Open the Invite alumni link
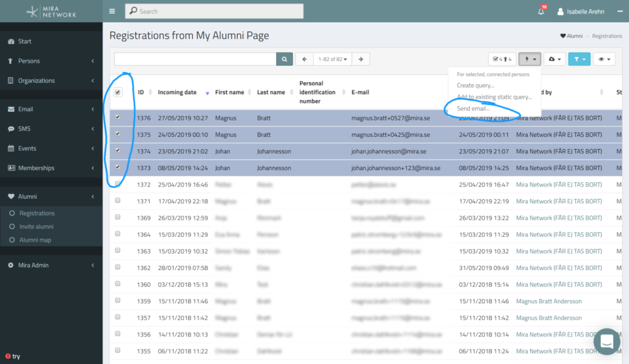Viewport: 629px width, 364px height. click(x=36, y=227)
